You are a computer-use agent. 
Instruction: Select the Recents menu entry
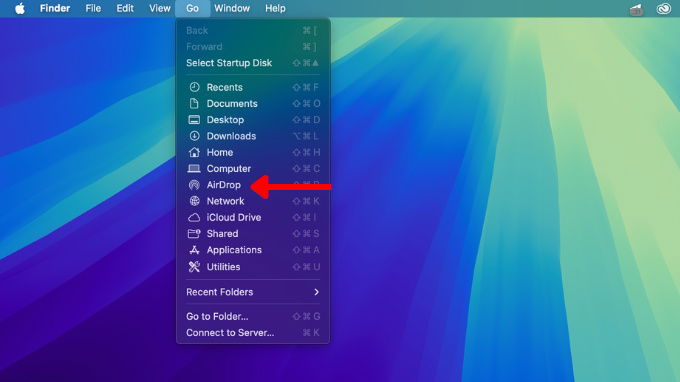[x=253, y=87]
